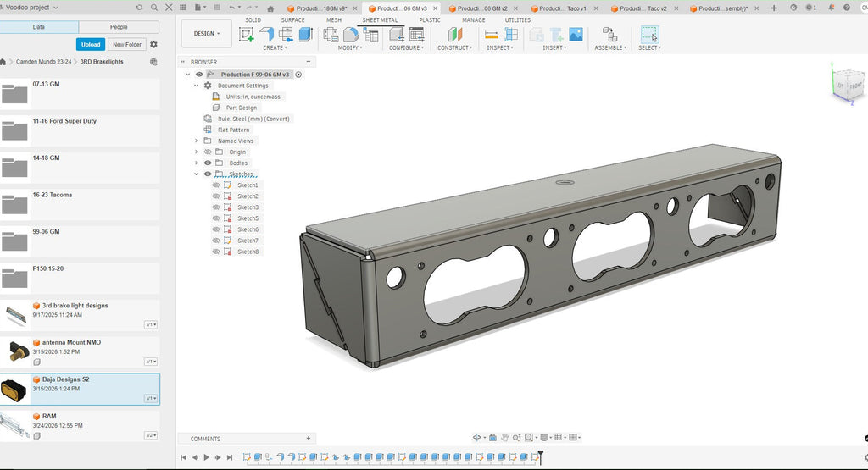The image size is (868, 470).
Task: Collapse the Sketches folder node
Action: pos(196,174)
